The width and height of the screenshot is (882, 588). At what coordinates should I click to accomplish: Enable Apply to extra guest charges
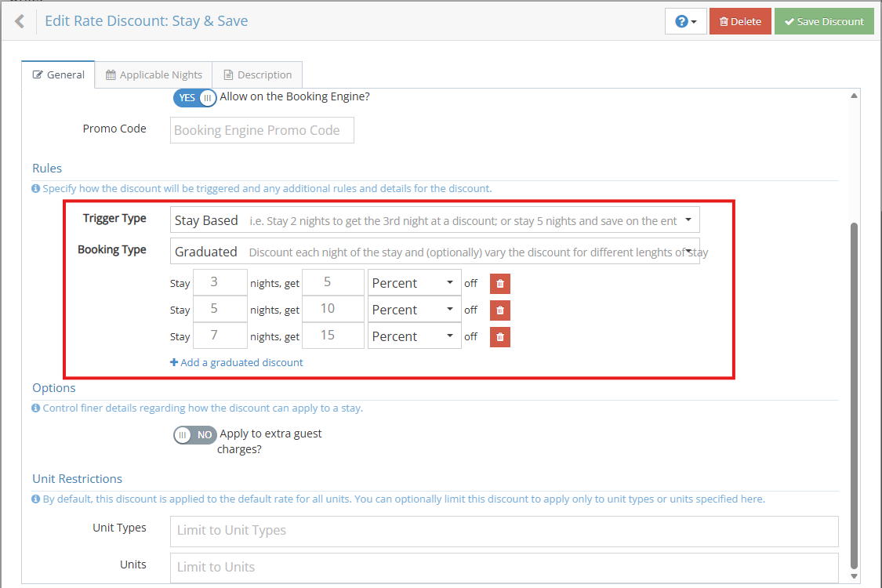[194, 434]
